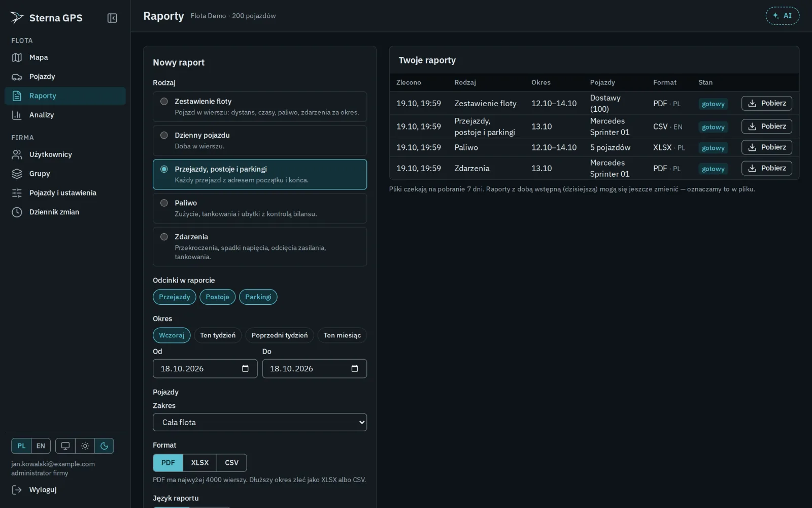Click the Grupy layers icon
Viewport: 812px width, 508px height.
coord(17,174)
